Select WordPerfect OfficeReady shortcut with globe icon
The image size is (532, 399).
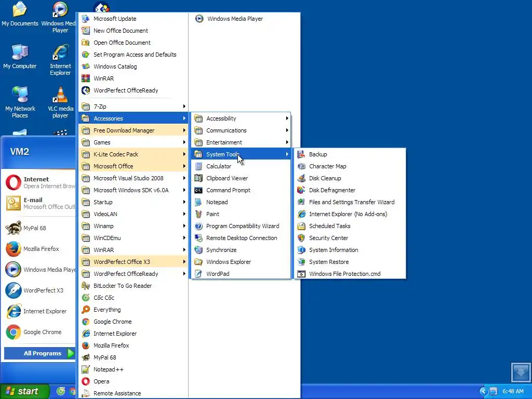pos(133,90)
